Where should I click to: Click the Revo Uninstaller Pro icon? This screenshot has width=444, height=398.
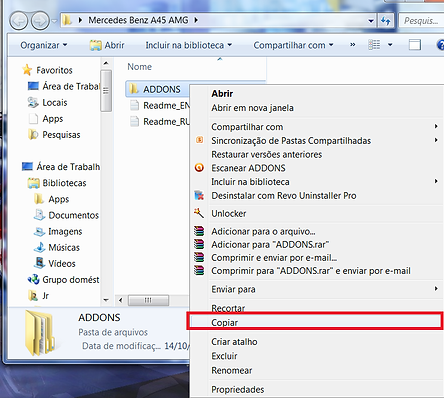199,195
